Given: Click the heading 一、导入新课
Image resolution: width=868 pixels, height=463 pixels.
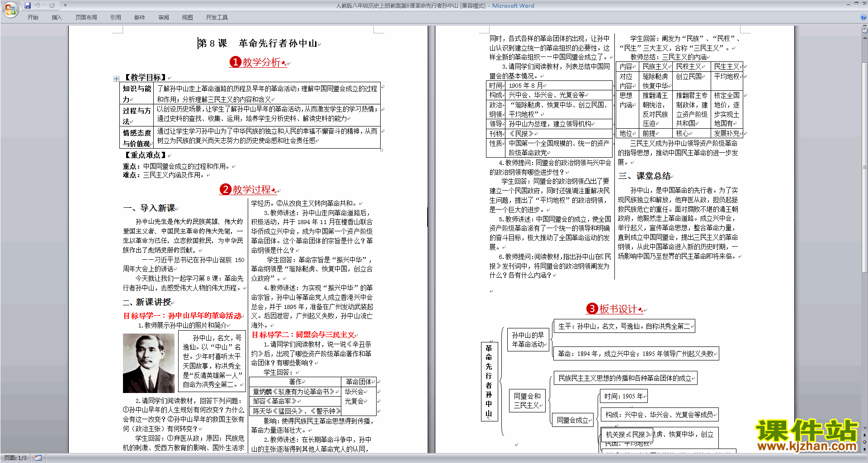Looking at the screenshot, I should point(149,208).
